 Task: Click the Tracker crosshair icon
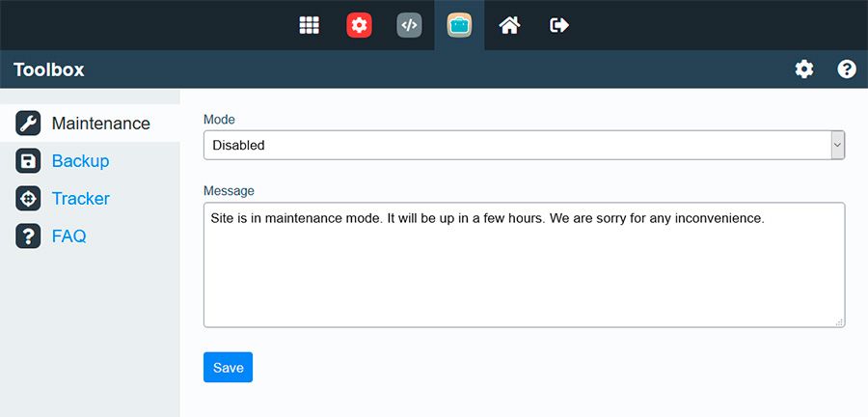tap(28, 199)
